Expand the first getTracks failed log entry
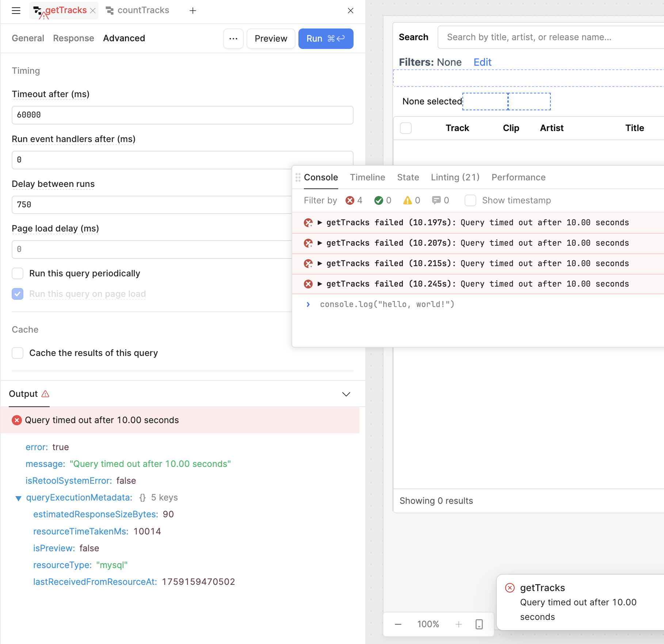Viewport: 664px width, 644px height. (x=320, y=223)
